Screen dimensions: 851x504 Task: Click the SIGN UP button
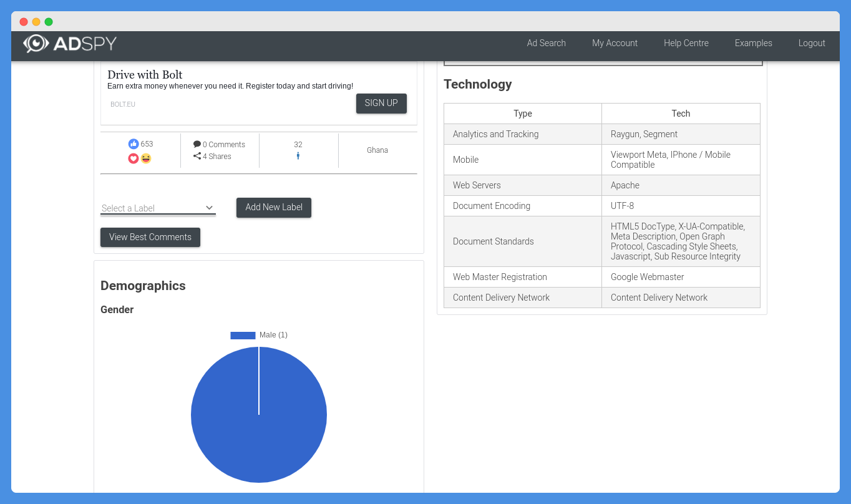pyautogui.click(x=381, y=103)
